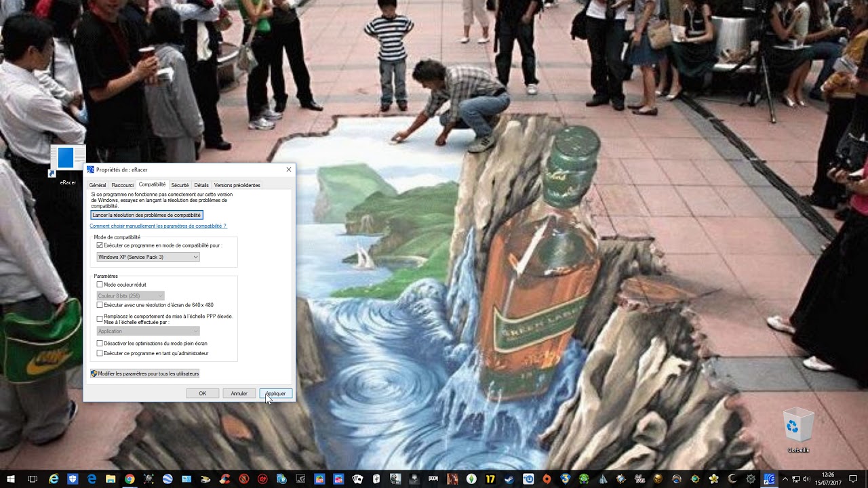
Task: Switch to the Raccourci tab
Action: 123,185
